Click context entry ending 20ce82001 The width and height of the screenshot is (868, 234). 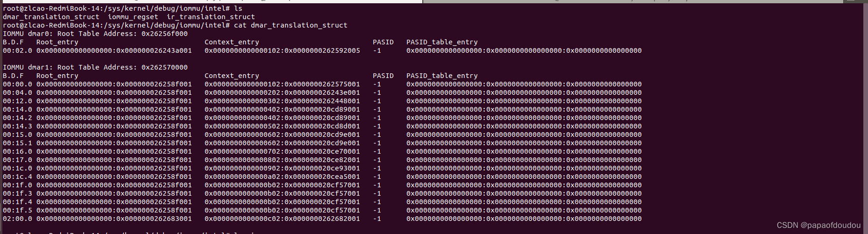point(282,160)
